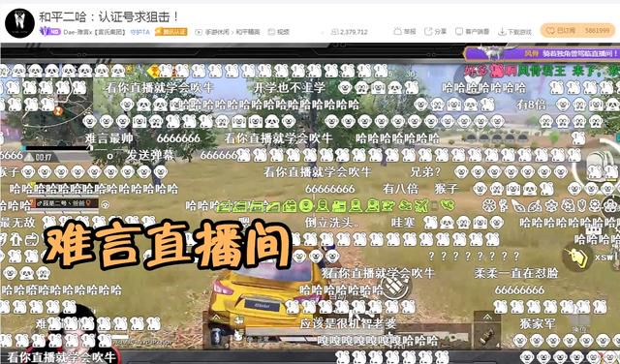The image size is (620, 364).
Task: Open the 和平精英 category link
Action: click(248, 32)
